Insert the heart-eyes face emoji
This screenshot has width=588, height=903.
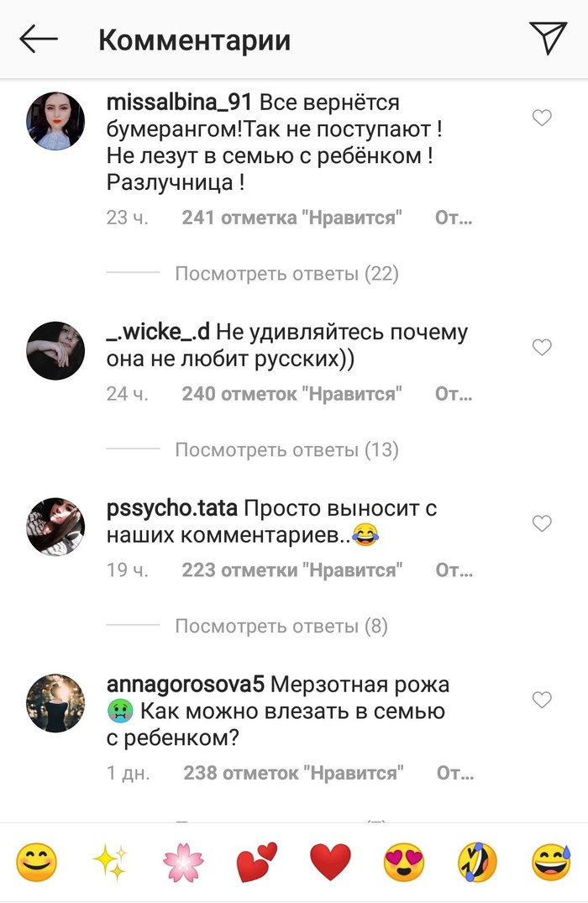404,862
